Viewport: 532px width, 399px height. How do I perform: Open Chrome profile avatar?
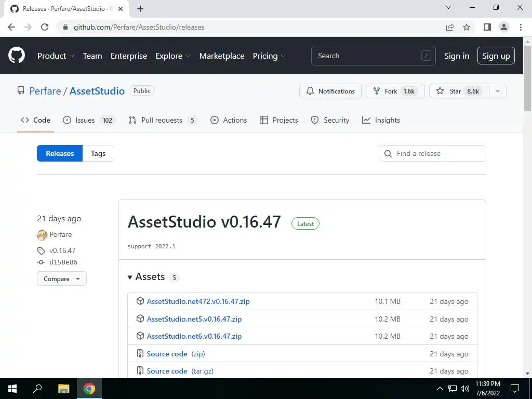(x=504, y=27)
